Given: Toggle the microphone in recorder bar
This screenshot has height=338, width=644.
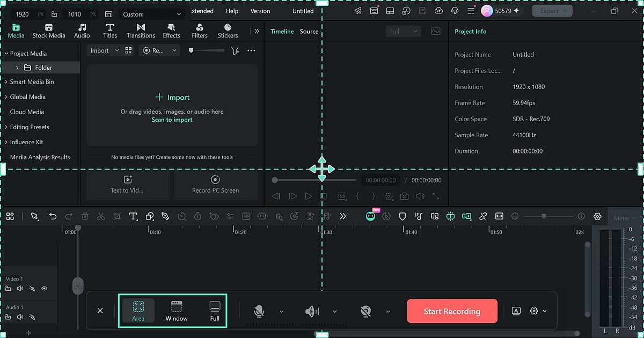Looking at the screenshot, I should 259,311.
